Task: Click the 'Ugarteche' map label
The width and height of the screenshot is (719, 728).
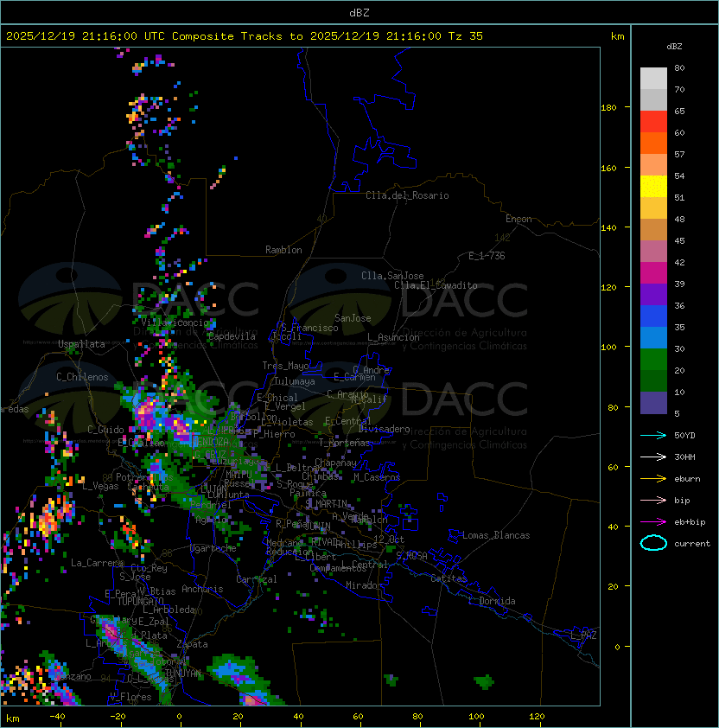Action: (x=213, y=548)
